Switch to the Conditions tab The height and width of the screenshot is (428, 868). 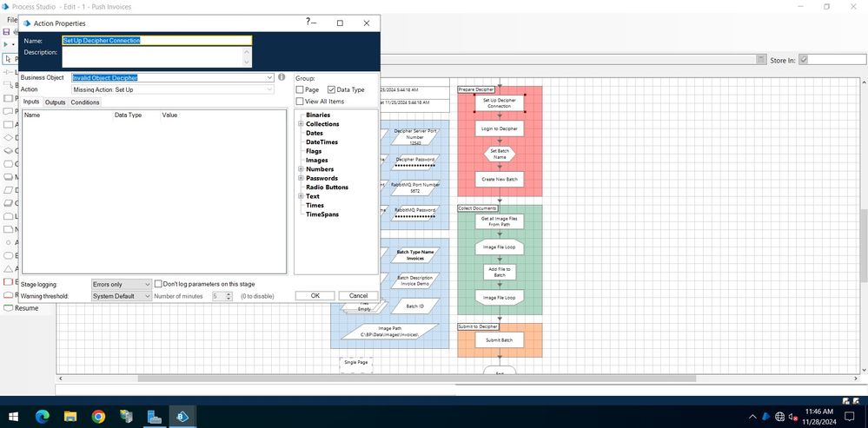[84, 102]
